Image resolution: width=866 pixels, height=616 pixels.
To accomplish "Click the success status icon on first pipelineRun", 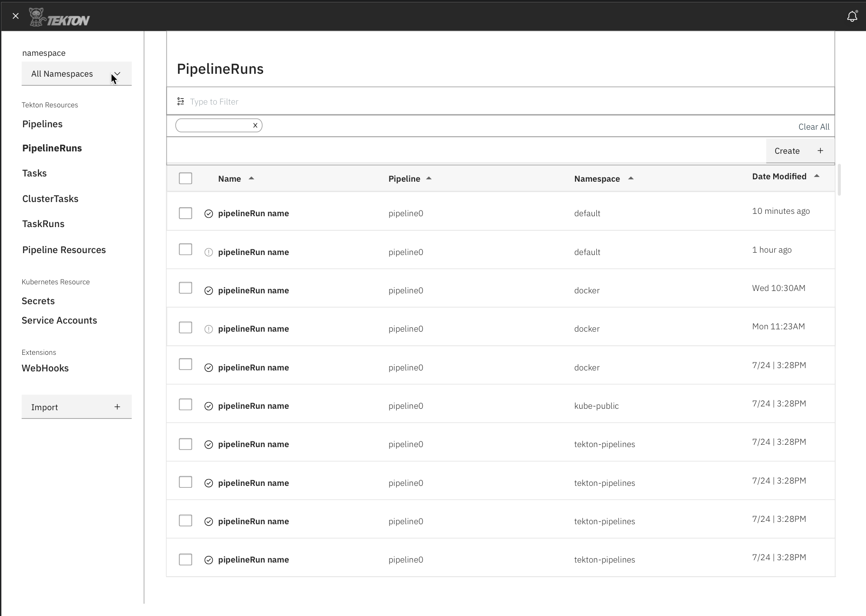I will (208, 213).
